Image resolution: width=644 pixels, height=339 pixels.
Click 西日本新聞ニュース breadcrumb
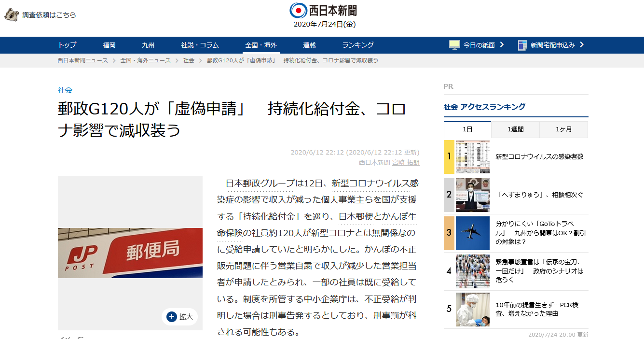click(x=82, y=60)
